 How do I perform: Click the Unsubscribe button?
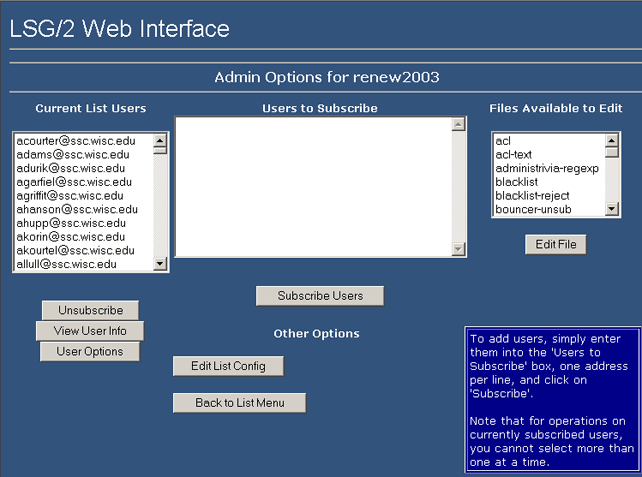click(90, 310)
